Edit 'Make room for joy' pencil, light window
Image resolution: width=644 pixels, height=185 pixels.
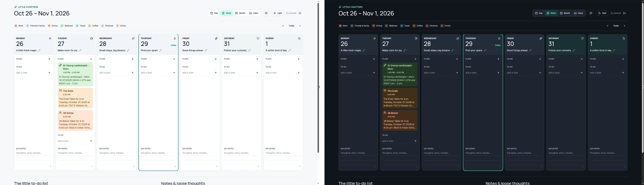click(80, 50)
